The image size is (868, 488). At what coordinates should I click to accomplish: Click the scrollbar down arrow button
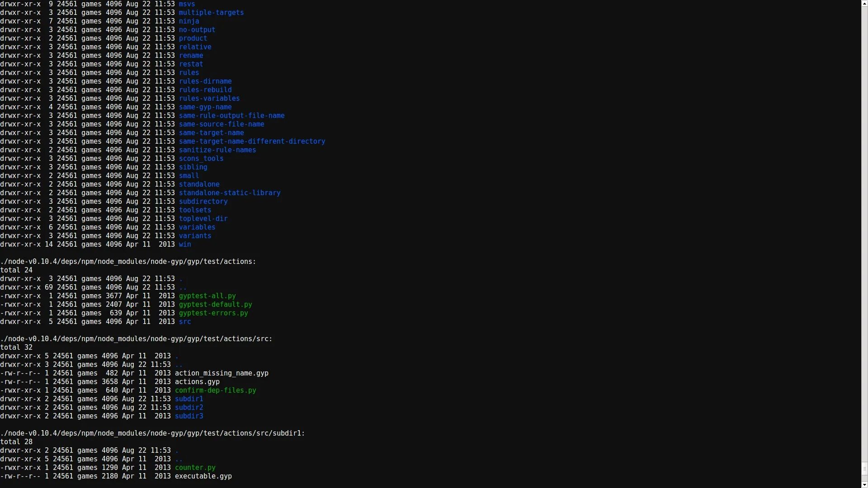pyautogui.click(x=864, y=484)
